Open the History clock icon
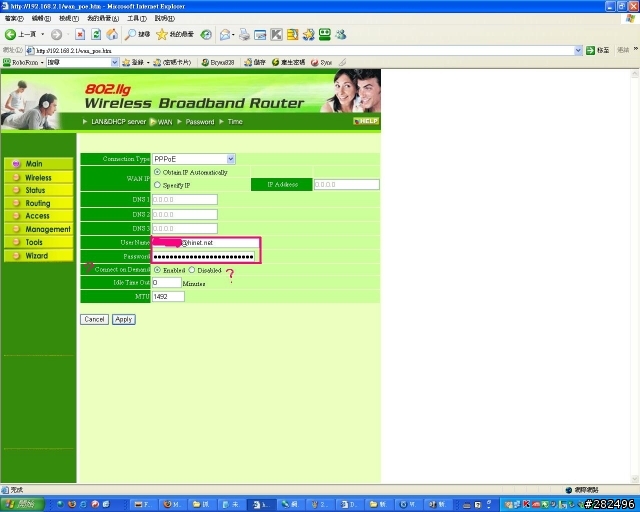 [206, 35]
